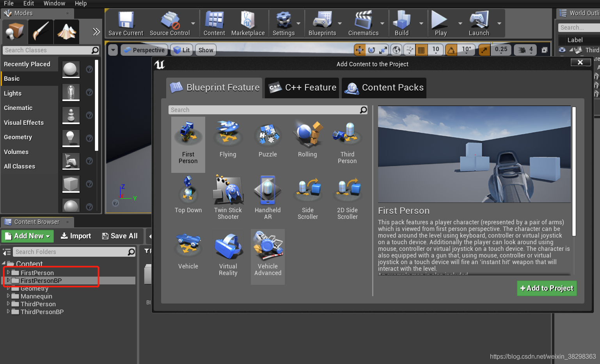Open editor Settings in the toolbar
Viewport: 600px width, 364px height.
[x=284, y=24]
